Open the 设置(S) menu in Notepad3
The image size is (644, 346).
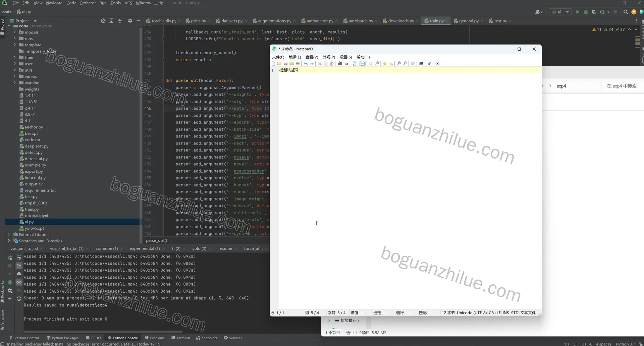pyautogui.click(x=346, y=57)
